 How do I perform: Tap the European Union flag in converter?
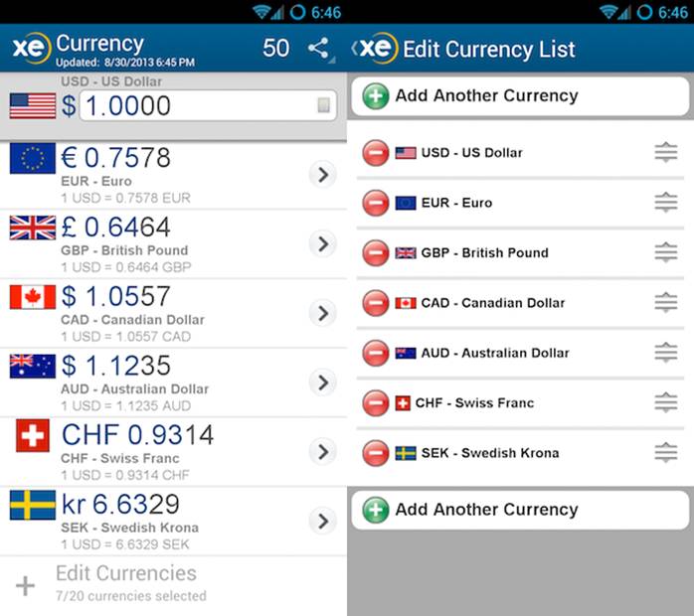33,158
